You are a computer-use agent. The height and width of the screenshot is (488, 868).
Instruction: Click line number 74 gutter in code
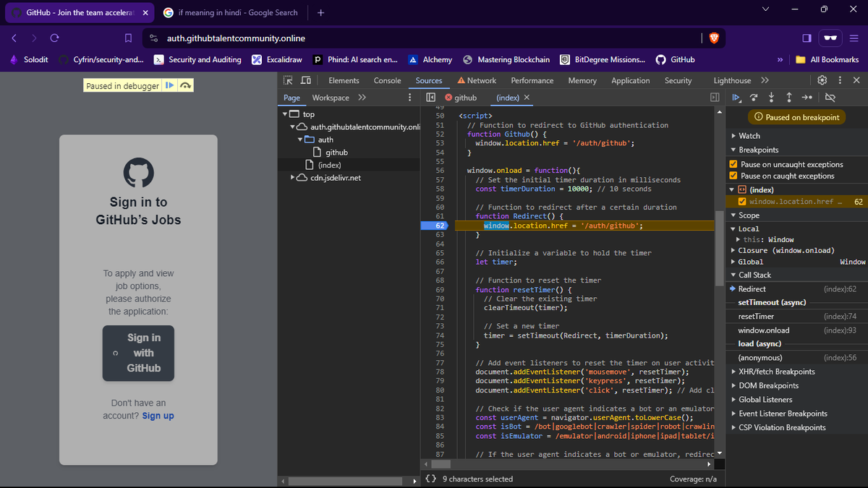(440, 335)
